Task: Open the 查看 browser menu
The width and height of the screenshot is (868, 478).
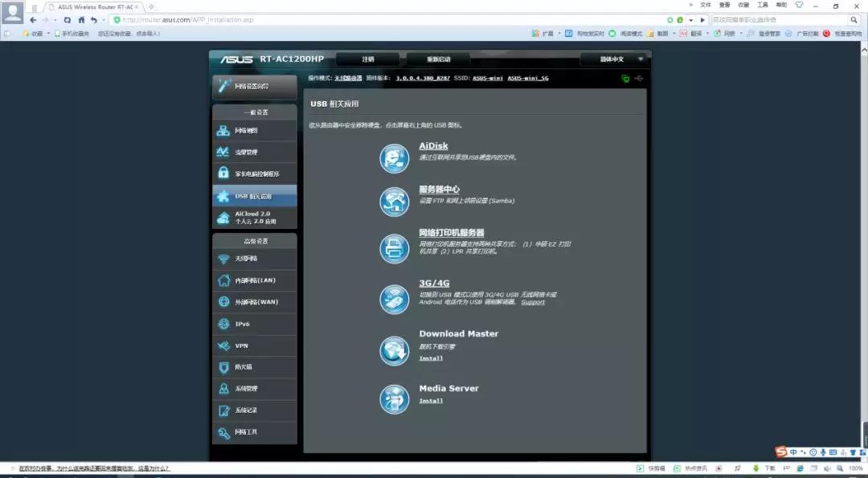Action: 725,5
